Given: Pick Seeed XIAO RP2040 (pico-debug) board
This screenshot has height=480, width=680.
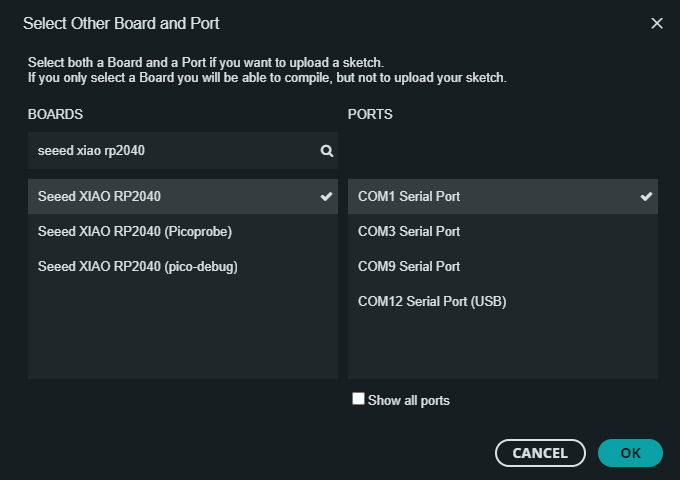Looking at the screenshot, I should click(183, 267).
